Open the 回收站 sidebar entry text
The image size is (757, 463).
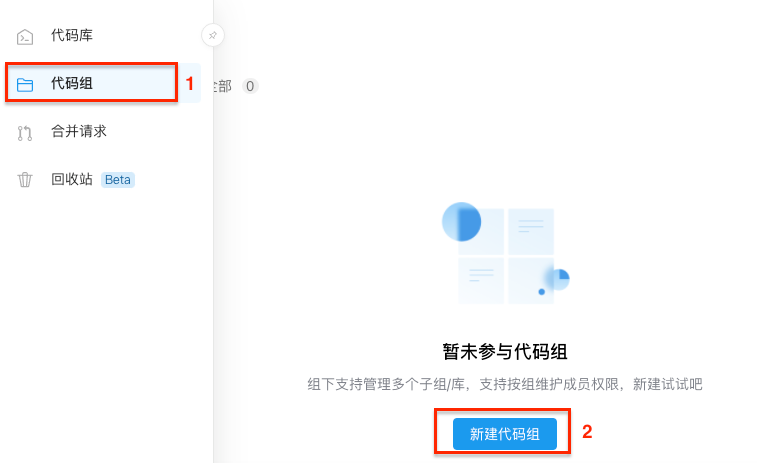tap(72, 179)
